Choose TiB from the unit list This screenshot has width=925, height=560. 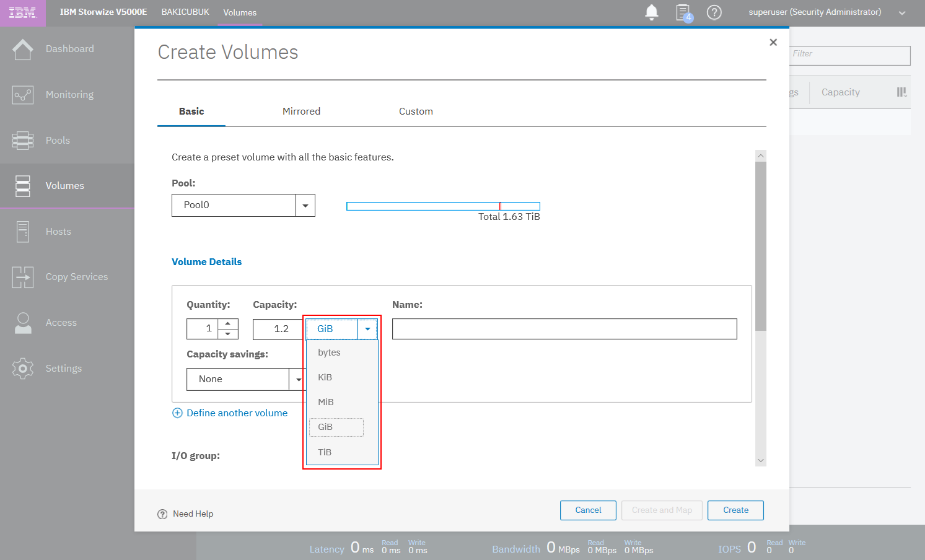tap(325, 452)
